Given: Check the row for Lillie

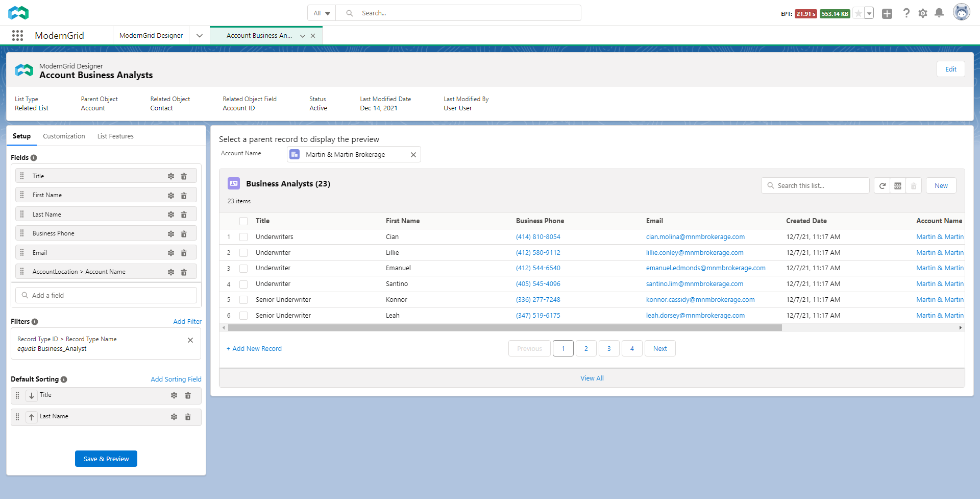Looking at the screenshot, I should tap(243, 253).
